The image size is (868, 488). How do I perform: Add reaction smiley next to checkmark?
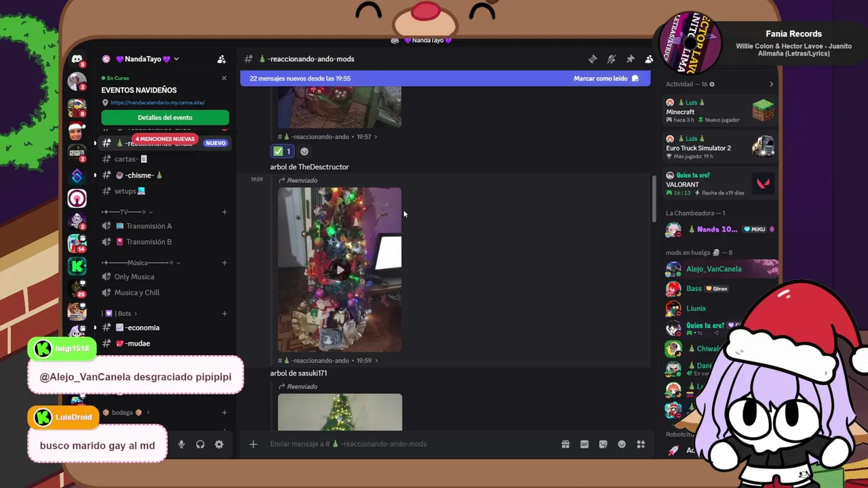tap(304, 151)
